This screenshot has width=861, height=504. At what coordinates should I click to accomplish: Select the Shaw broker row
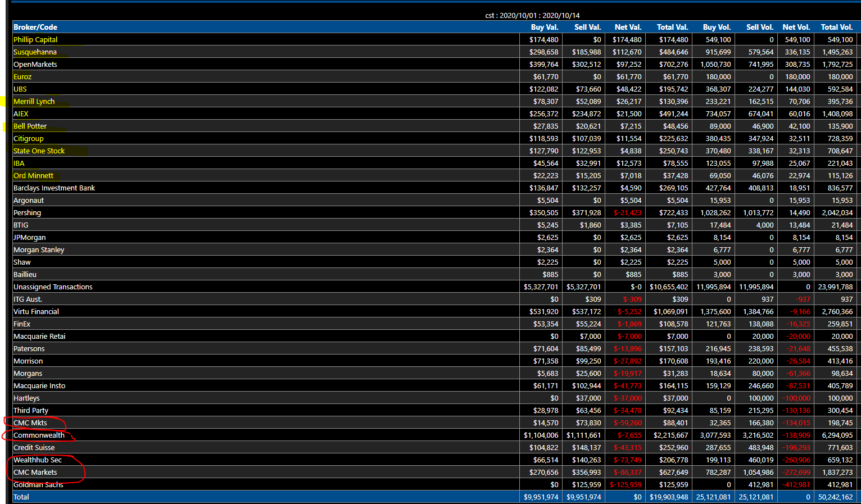click(x=436, y=262)
